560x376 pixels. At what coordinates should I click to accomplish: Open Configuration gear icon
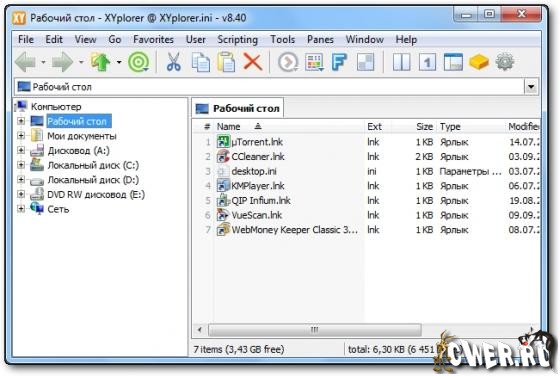tap(505, 62)
